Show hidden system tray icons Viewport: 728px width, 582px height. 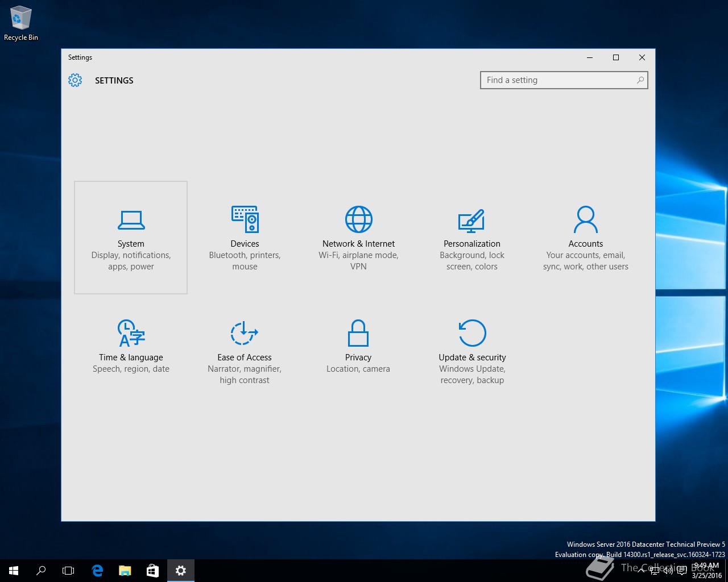(642, 571)
